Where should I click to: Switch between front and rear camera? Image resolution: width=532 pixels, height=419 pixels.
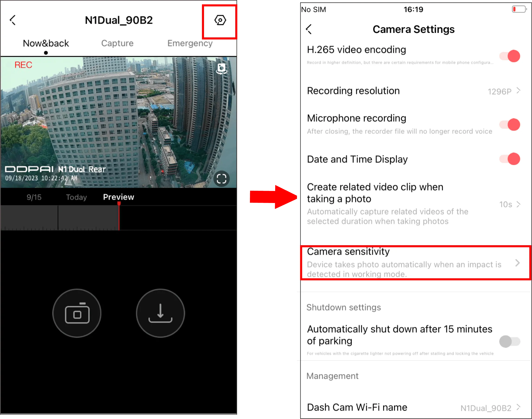222,69
